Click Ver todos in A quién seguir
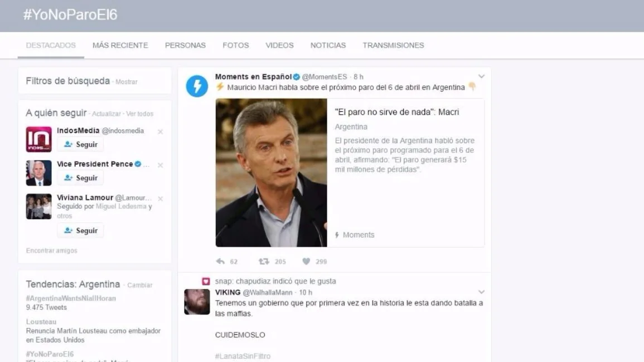The width and height of the screenshot is (644, 362). point(139,114)
